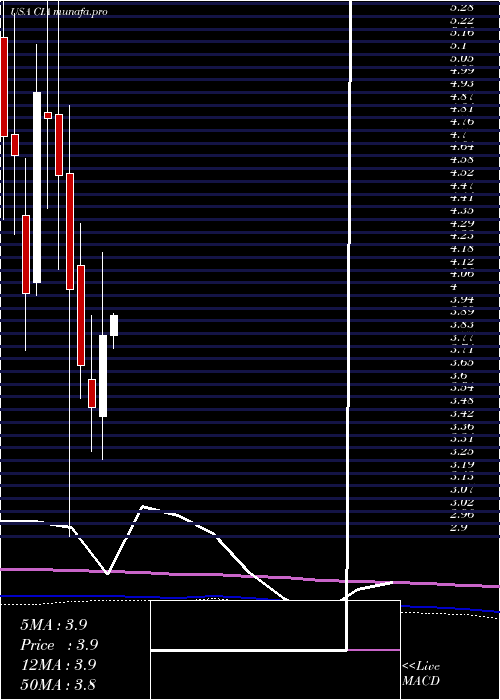Click the '12MA : 3.9' legend entry
The height and width of the screenshot is (700, 500).
pyautogui.click(x=58, y=665)
